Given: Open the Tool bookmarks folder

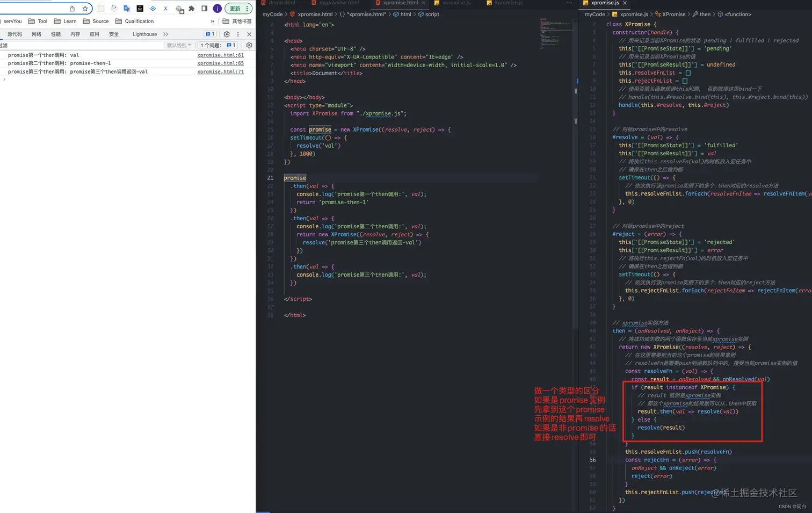Looking at the screenshot, I should coord(38,21).
